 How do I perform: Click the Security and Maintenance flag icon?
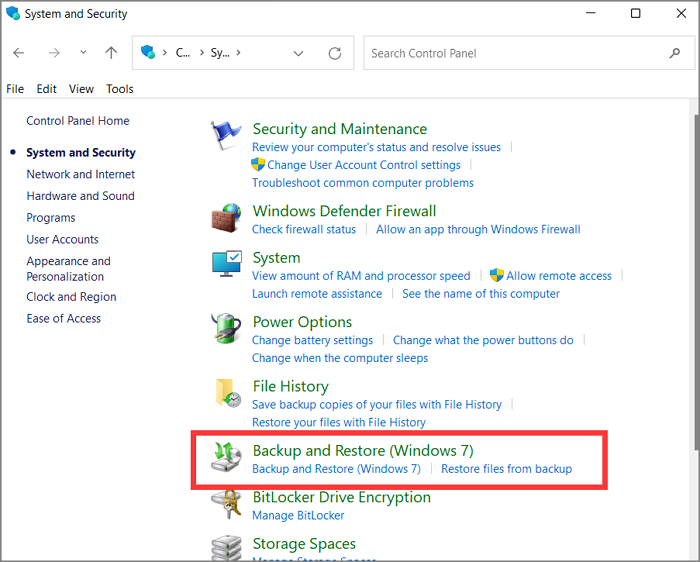[226, 136]
